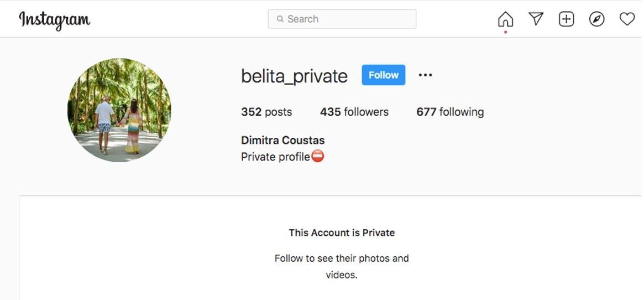Click the belita_private username heading
The image size is (644, 300).
[x=294, y=76]
